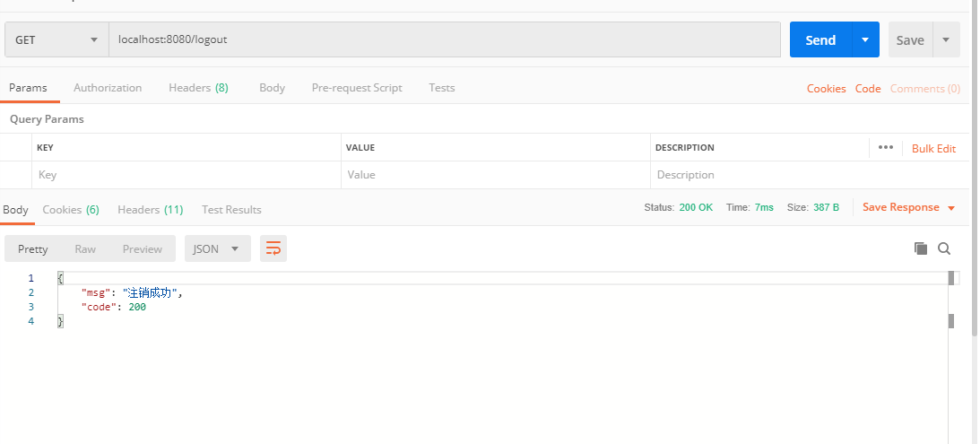Switch to the Authorization tab

(x=108, y=88)
